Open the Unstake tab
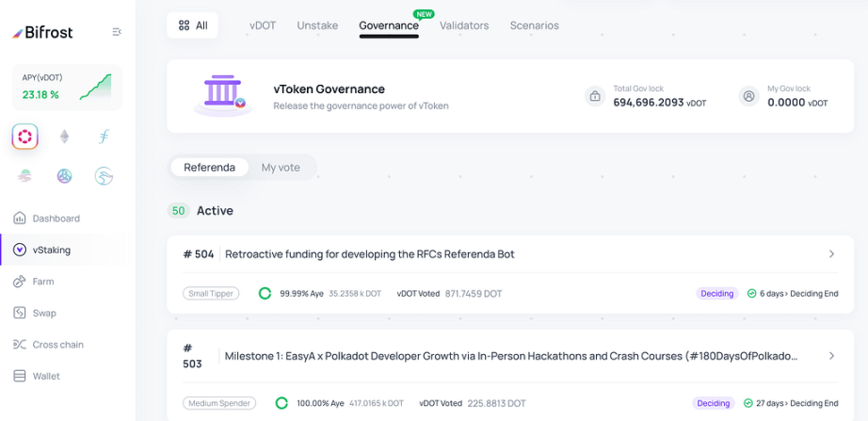 point(317,25)
